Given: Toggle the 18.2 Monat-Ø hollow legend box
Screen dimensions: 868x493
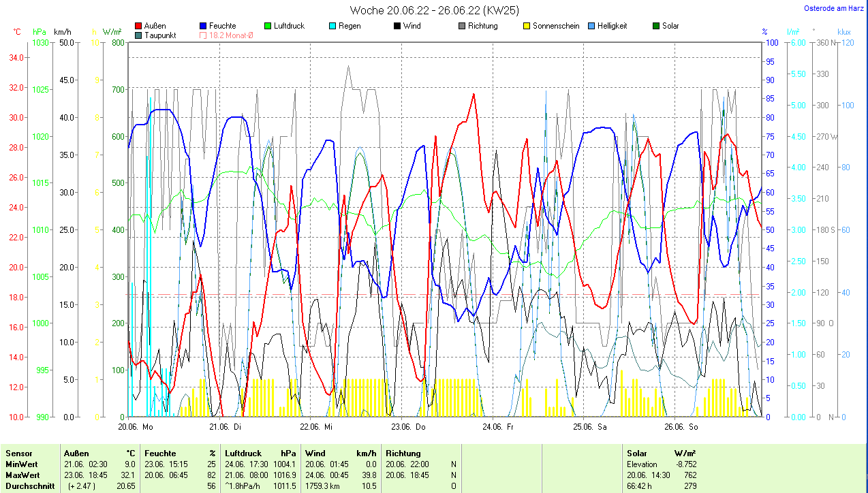Looking at the screenshot, I should click(203, 35).
